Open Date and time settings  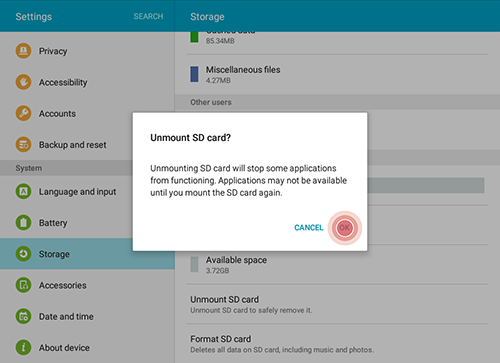(x=87, y=316)
